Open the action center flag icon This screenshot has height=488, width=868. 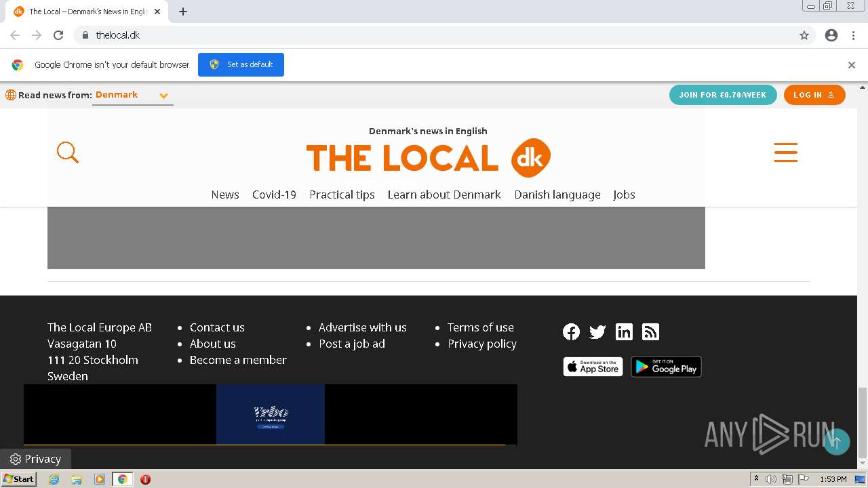tap(803, 479)
